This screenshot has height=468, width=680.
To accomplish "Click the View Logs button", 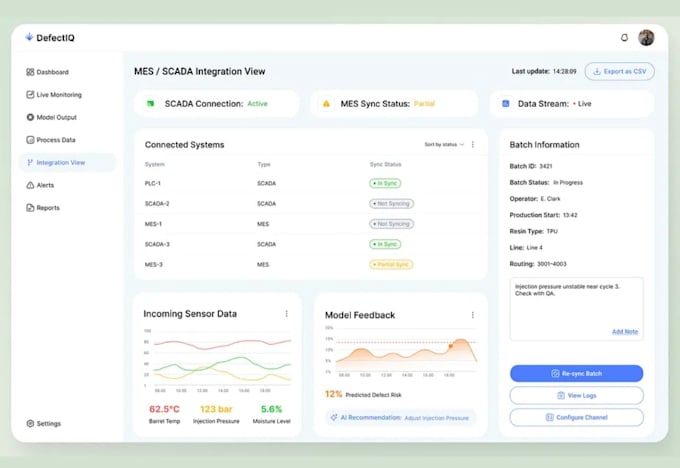I will coord(576,396).
